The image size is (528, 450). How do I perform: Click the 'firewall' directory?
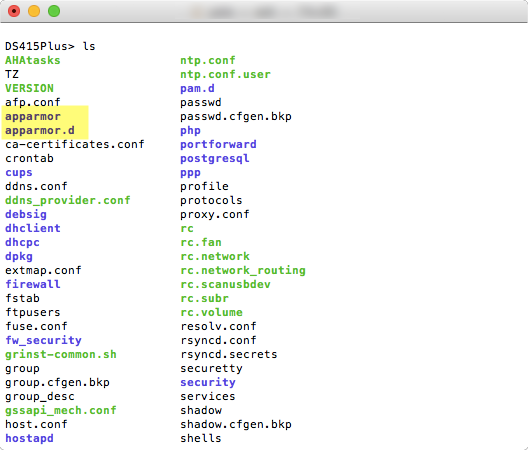click(x=33, y=284)
